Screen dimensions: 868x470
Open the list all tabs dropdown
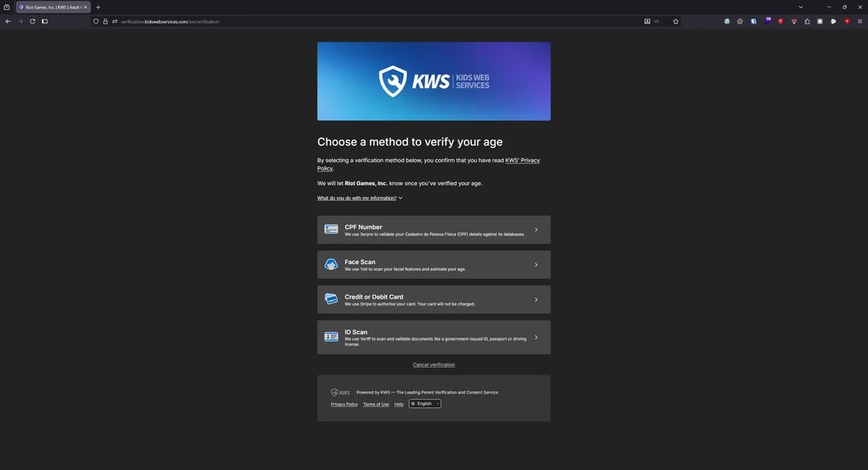point(800,7)
